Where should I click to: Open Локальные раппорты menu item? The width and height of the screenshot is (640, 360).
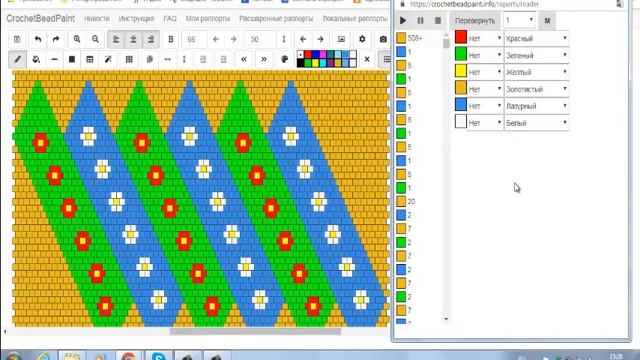pyautogui.click(x=355, y=19)
